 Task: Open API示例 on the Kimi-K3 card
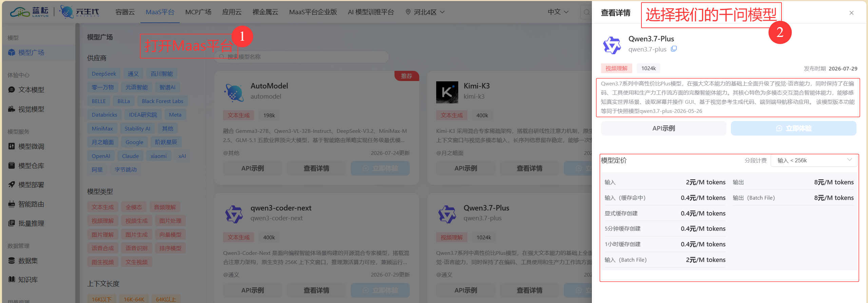pos(466,168)
